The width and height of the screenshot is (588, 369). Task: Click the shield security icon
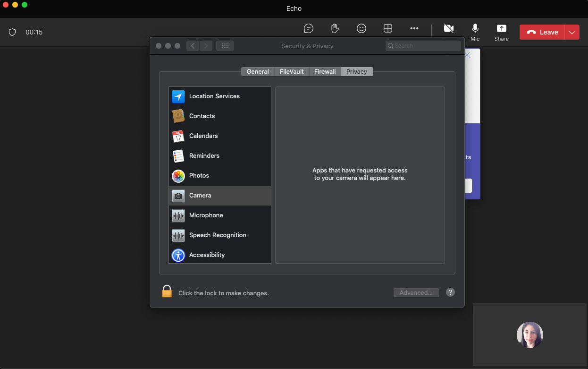13,32
